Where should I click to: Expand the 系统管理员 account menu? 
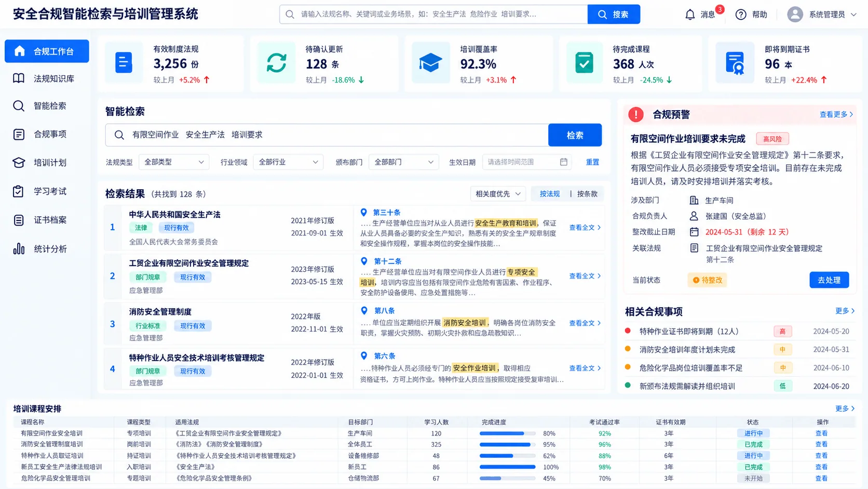[x=853, y=15]
